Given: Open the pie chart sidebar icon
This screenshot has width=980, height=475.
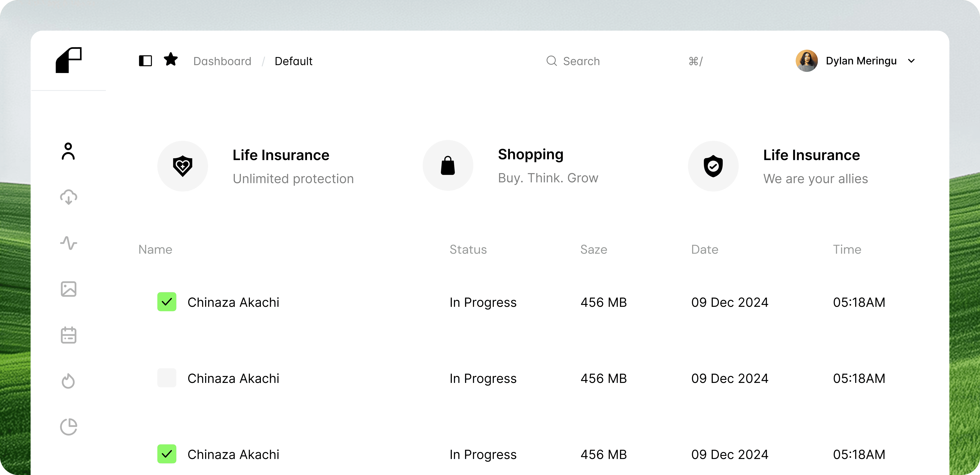Looking at the screenshot, I should [69, 427].
